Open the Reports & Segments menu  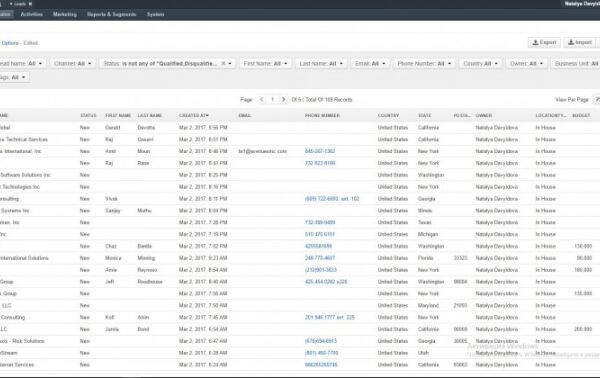(111, 14)
